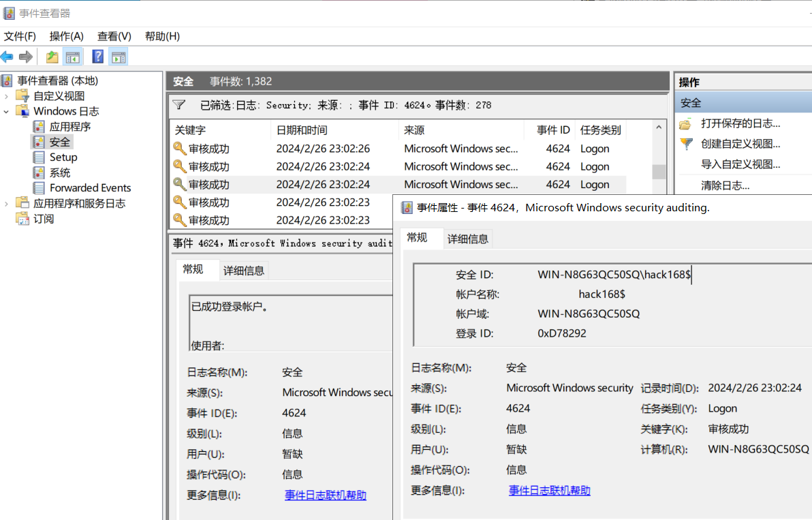Image resolution: width=812 pixels, height=520 pixels.
Task: Click the 计算机 value WIN-N8G63QC50SQ
Action: (x=758, y=449)
